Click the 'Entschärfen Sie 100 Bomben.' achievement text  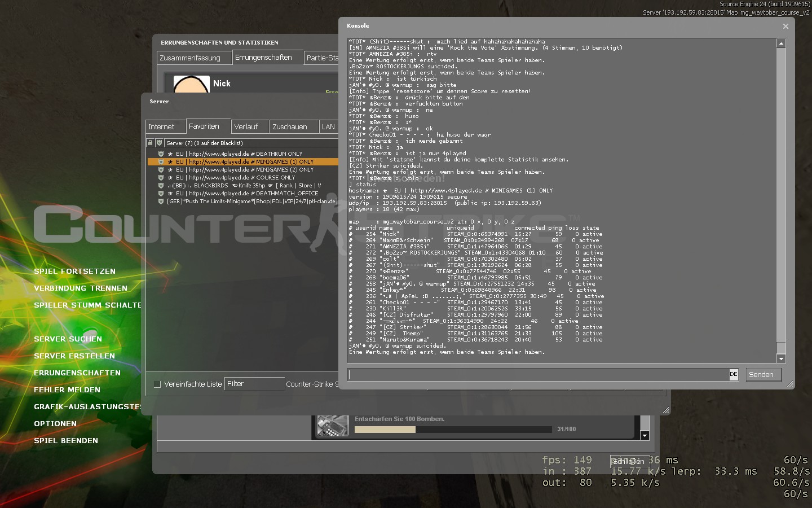click(x=399, y=419)
